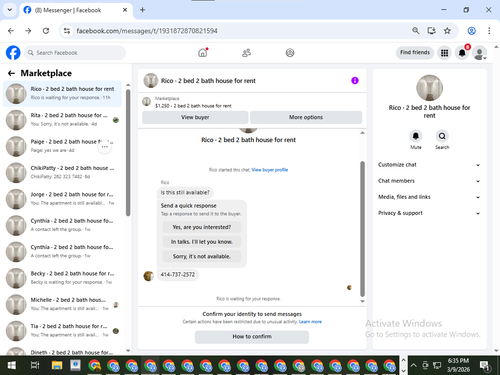Open the Chrome three-dot menu
Viewport: 500px width, 375px height.
tap(489, 31)
